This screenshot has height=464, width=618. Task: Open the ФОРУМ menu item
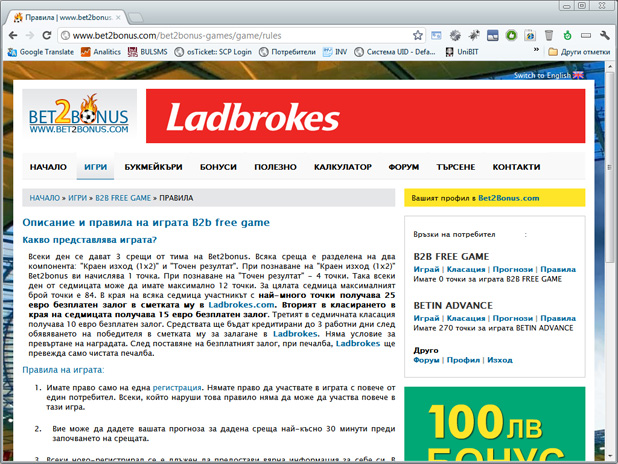pyautogui.click(x=404, y=167)
